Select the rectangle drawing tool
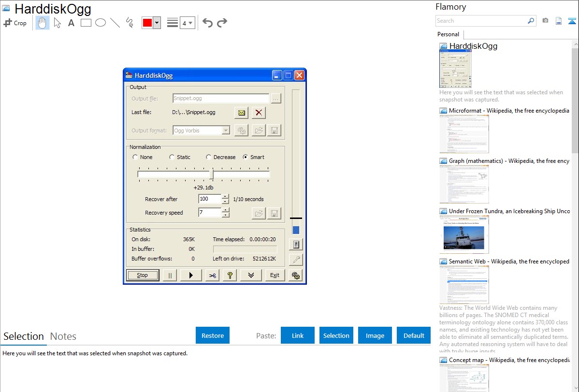This screenshot has height=392, width=579. (86, 23)
